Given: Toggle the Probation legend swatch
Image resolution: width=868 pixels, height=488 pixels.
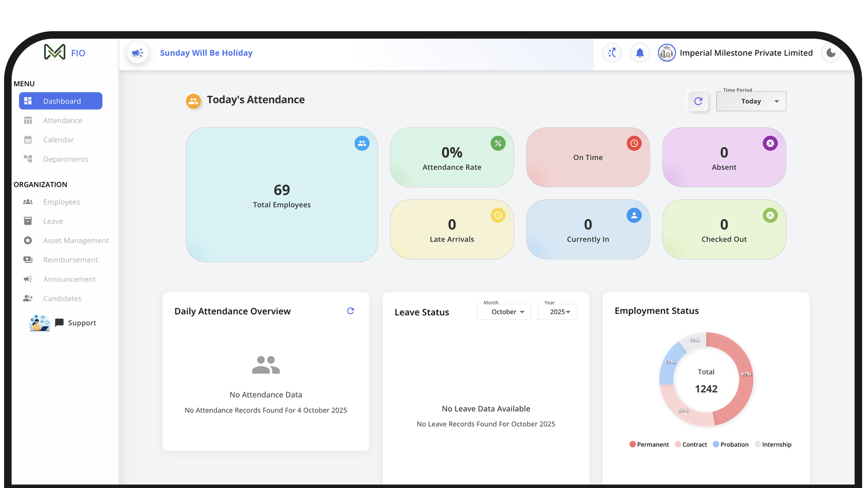Looking at the screenshot, I should 716,445.
